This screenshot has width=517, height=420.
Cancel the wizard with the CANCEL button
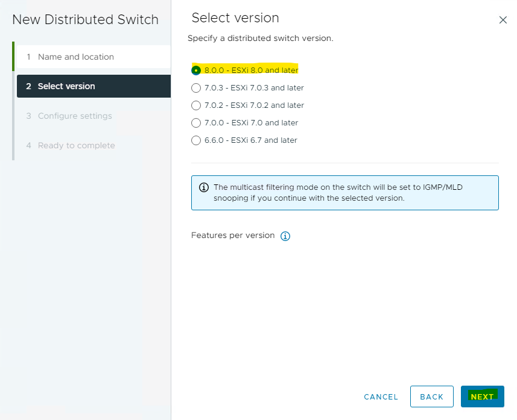click(x=381, y=396)
